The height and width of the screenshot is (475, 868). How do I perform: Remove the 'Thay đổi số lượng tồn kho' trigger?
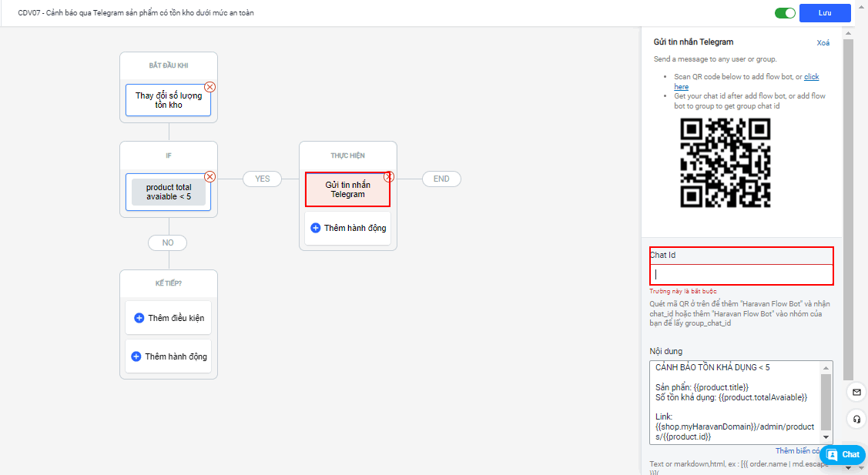tap(209, 87)
